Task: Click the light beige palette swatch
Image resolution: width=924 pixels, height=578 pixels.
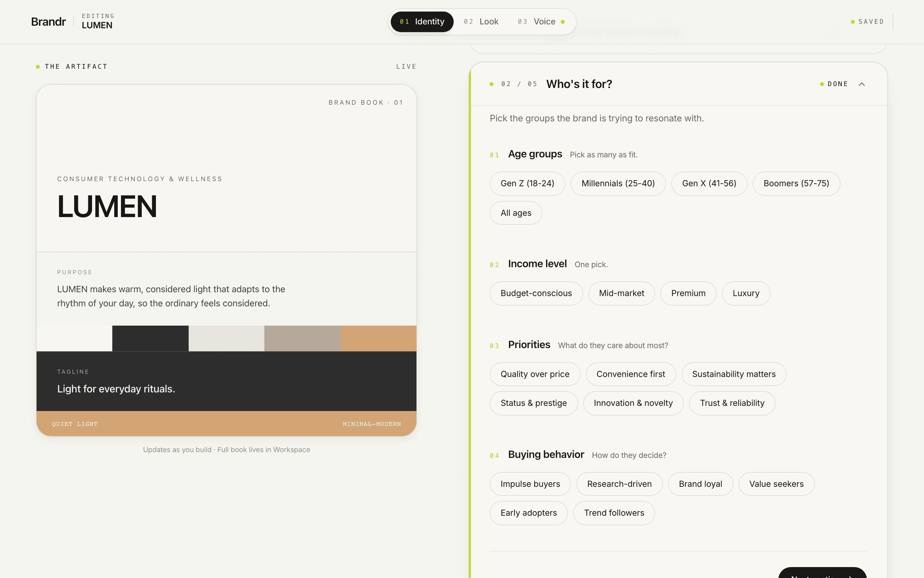Action: coord(227,338)
